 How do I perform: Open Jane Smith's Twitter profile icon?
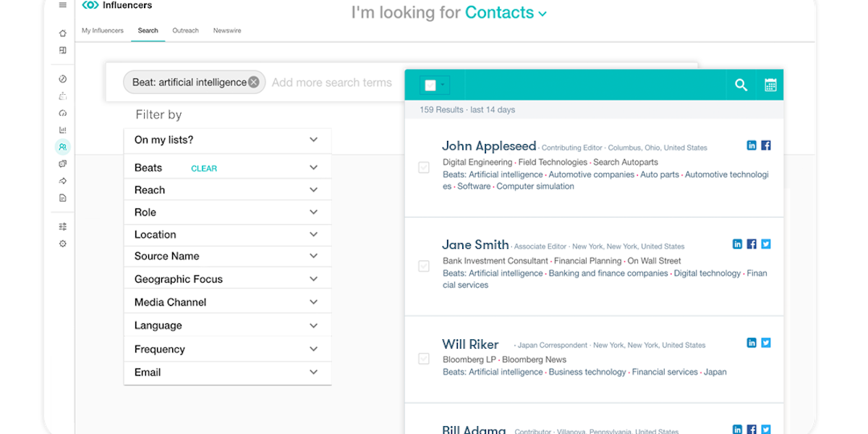(x=766, y=244)
